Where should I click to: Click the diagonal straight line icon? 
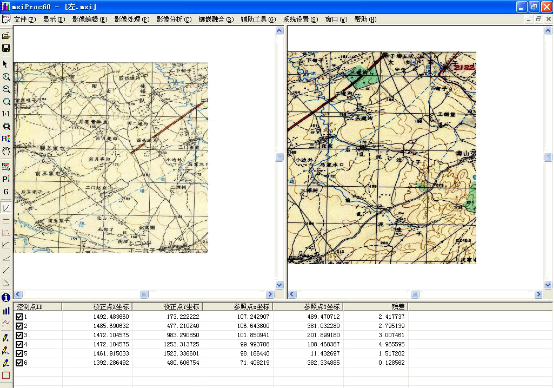[x=6, y=270]
